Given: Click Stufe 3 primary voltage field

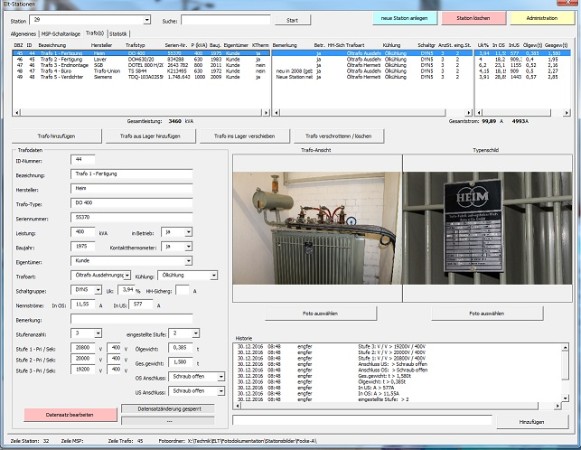Looking at the screenshot, I should (x=83, y=369).
